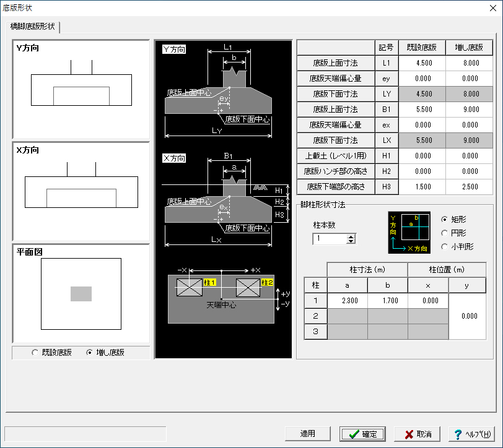
Task: Decrease 柱本数 with the down arrow
Action: [351, 241]
